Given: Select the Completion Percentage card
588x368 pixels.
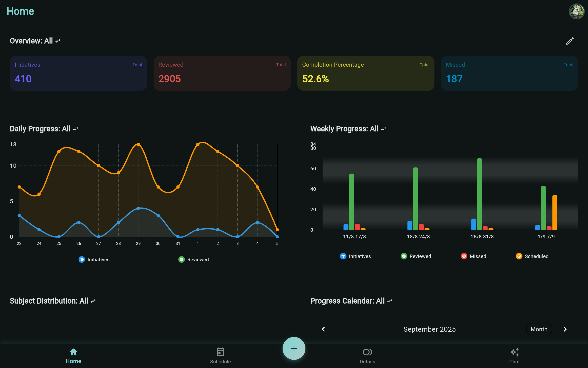Looking at the screenshot, I should 366,73.
